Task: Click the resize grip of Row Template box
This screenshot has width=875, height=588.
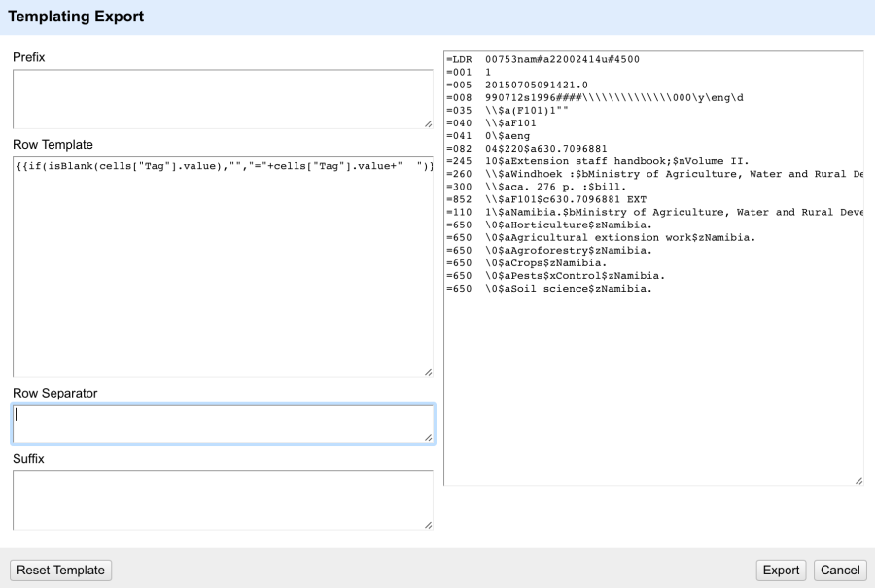Action: tap(427, 370)
